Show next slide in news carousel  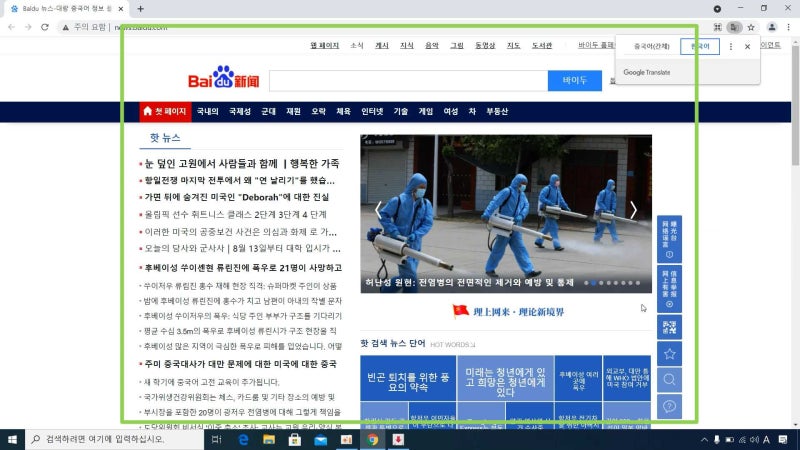pyautogui.click(x=633, y=210)
